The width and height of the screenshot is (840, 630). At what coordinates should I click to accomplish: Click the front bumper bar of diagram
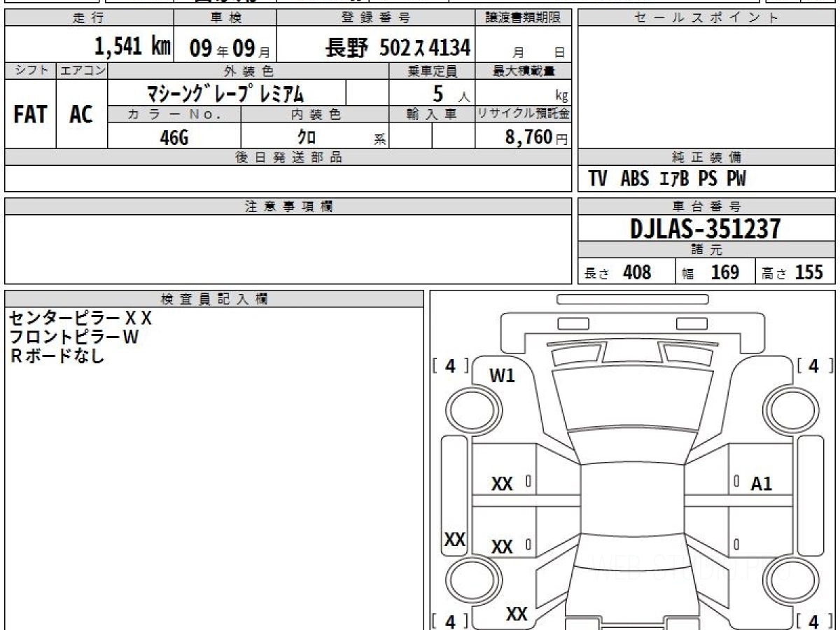pos(632,299)
